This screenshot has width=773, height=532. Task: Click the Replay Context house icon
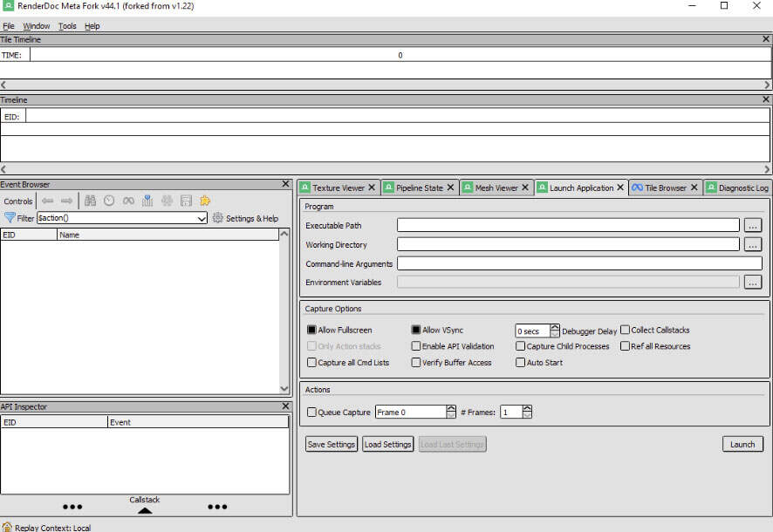tap(7, 527)
